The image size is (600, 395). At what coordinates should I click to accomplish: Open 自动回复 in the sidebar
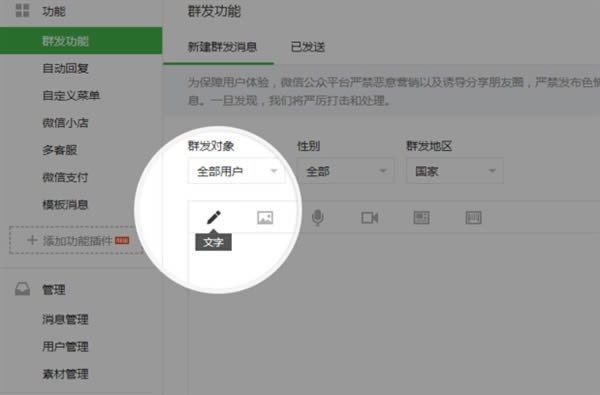tap(65, 69)
